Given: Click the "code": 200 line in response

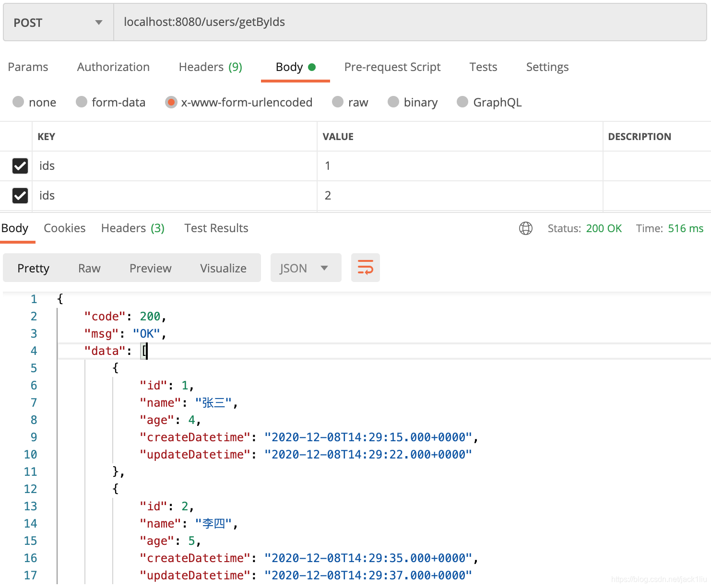Looking at the screenshot, I should click(125, 317).
